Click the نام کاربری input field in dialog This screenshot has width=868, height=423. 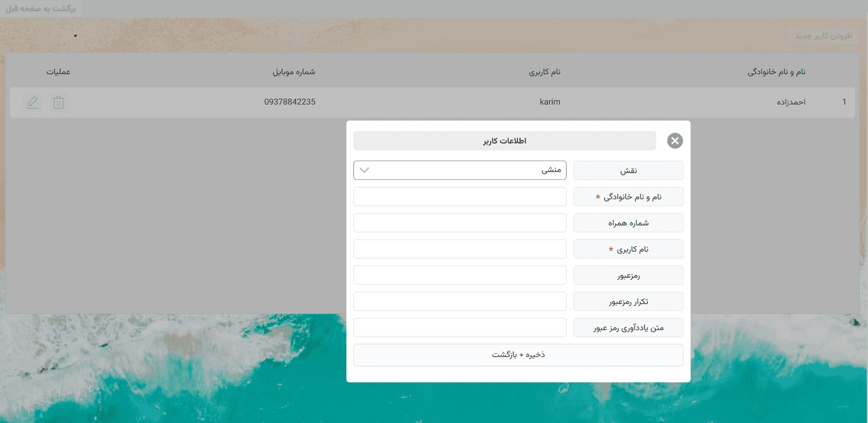[460, 249]
